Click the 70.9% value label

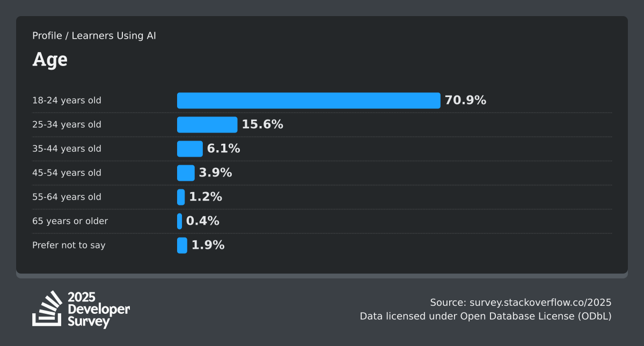point(465,100)
